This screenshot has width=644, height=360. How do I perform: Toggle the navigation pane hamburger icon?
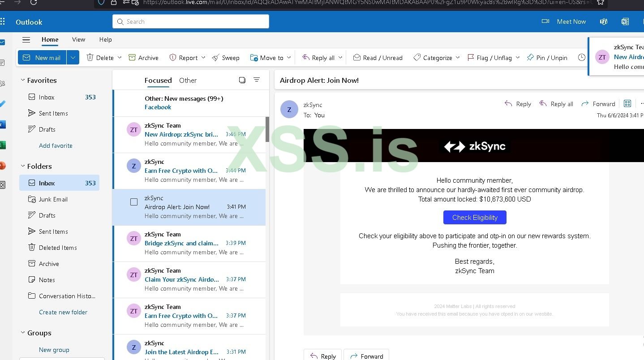tap(26, 40)
